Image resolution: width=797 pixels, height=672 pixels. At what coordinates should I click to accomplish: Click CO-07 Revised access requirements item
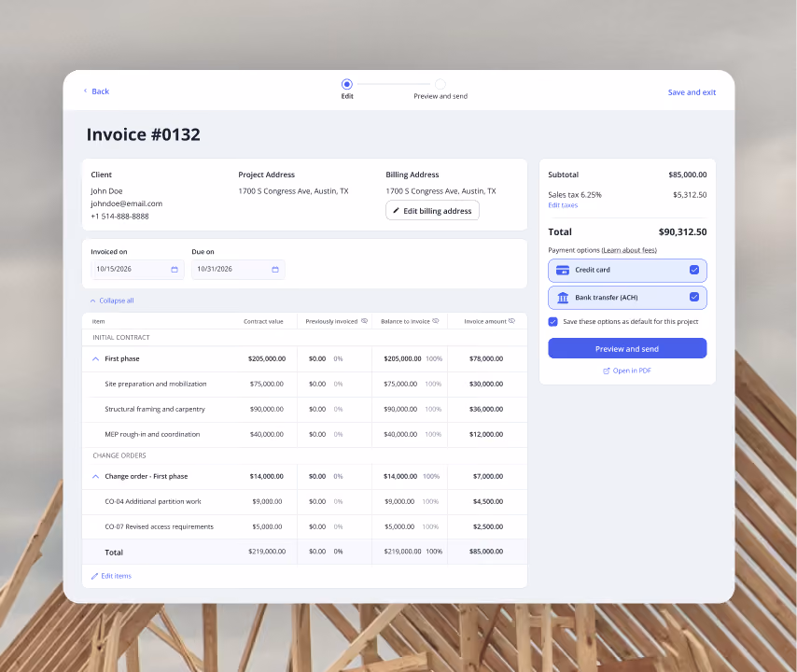(x=159, y=527)
